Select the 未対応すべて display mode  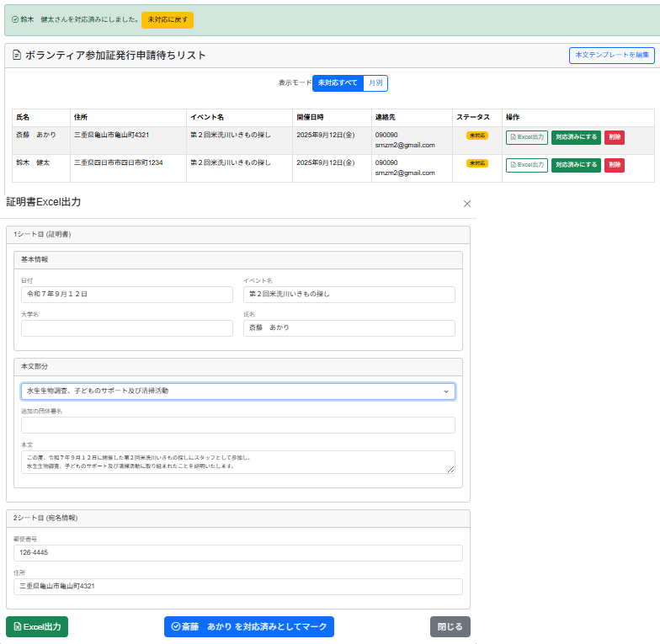[x=338, y=83]
